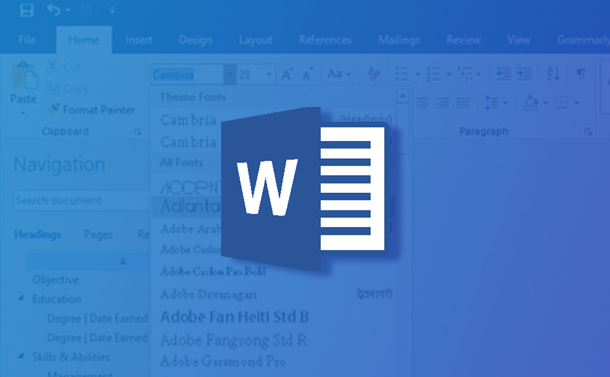This screenshot has width=610, height=377.
Task: Toggle bullet list formatting
Action: (402, 74)
